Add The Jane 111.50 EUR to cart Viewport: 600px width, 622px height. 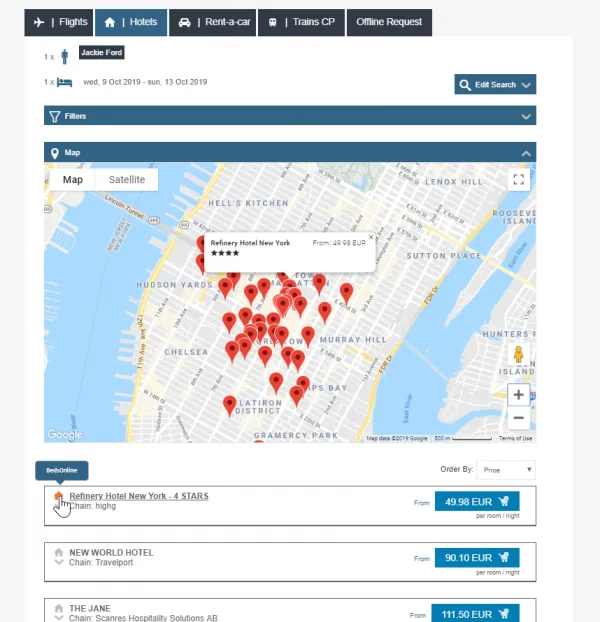[x=475, y=613]
